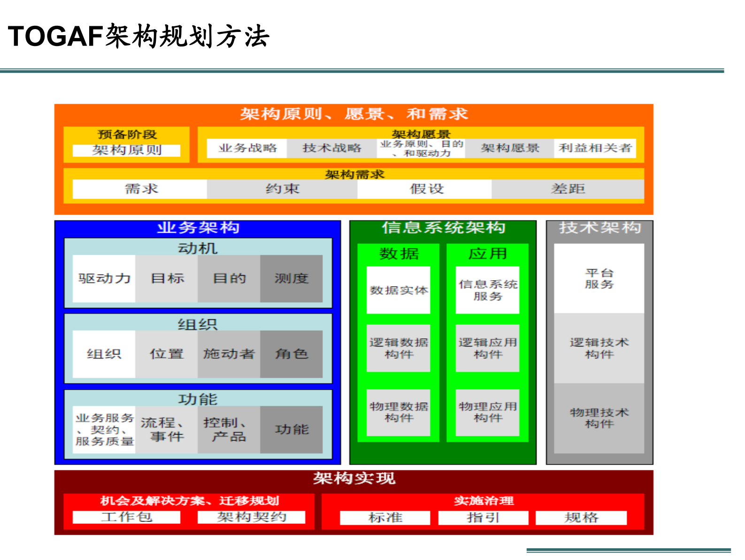Click the 架构契约 cell
745x560 pixels.
pos(252,517)
